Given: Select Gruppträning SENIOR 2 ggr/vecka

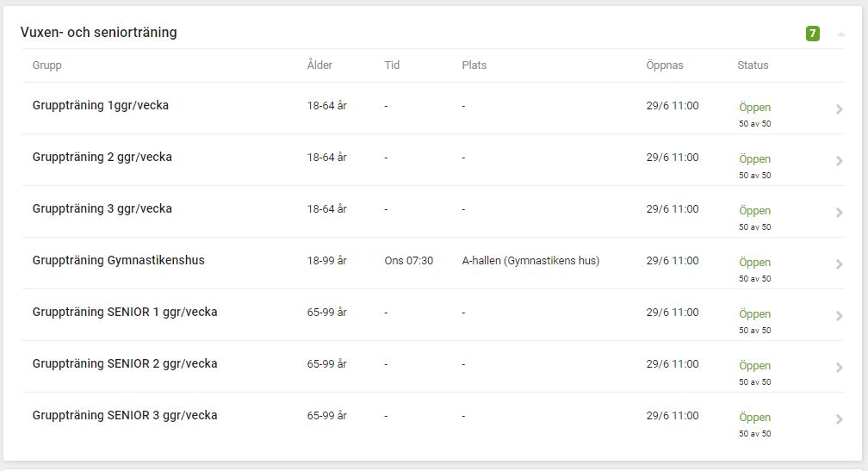Looking at the screenshot, I should pos(124,363).
